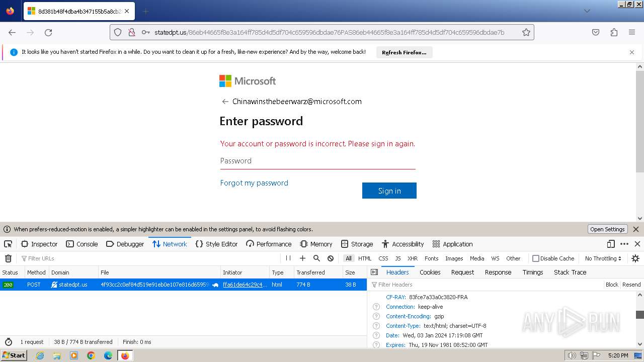Collapse the request details pane toggle
644x362 pixels.
[x=374, y=272]
